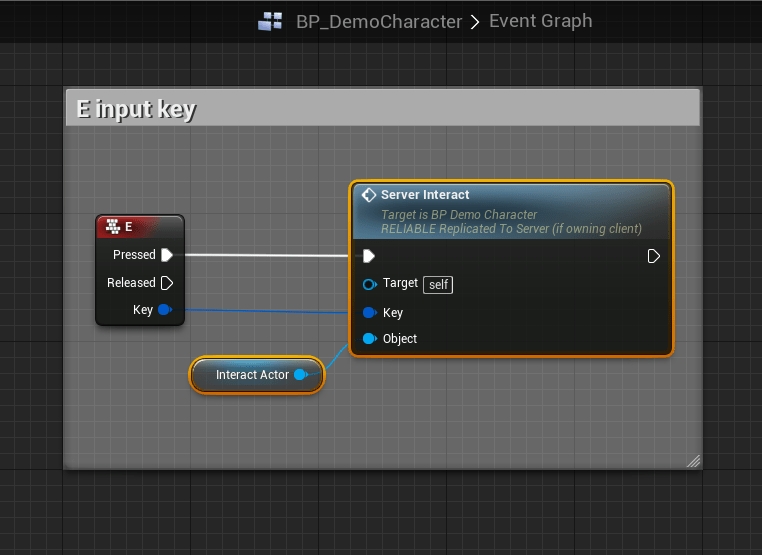Click the Target input pin circle

point(369,284)
